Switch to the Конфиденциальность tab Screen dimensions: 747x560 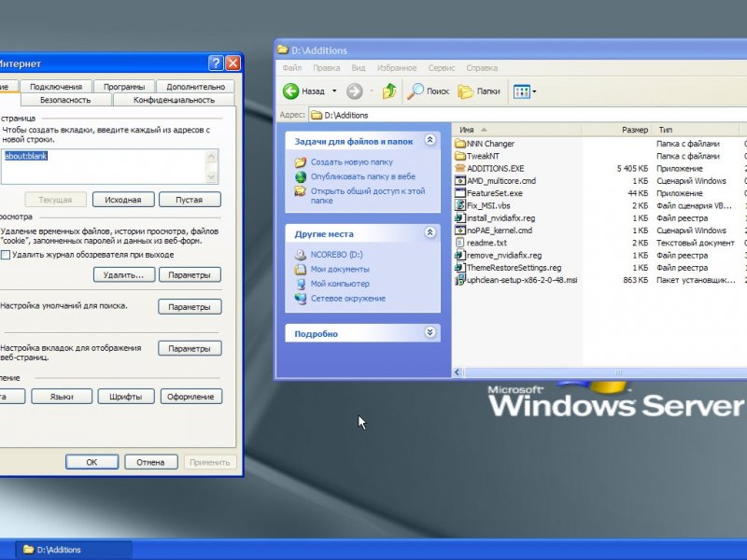coord(174,100)
